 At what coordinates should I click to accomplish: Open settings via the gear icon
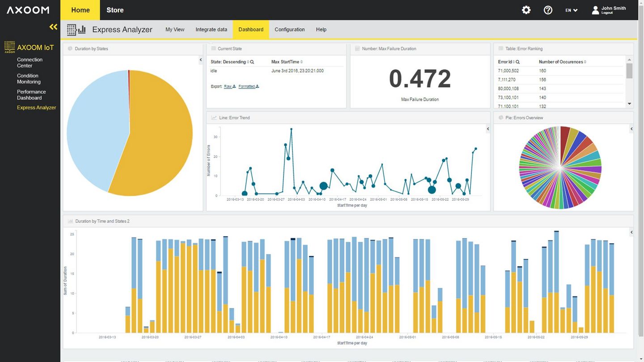coord(526,10)
